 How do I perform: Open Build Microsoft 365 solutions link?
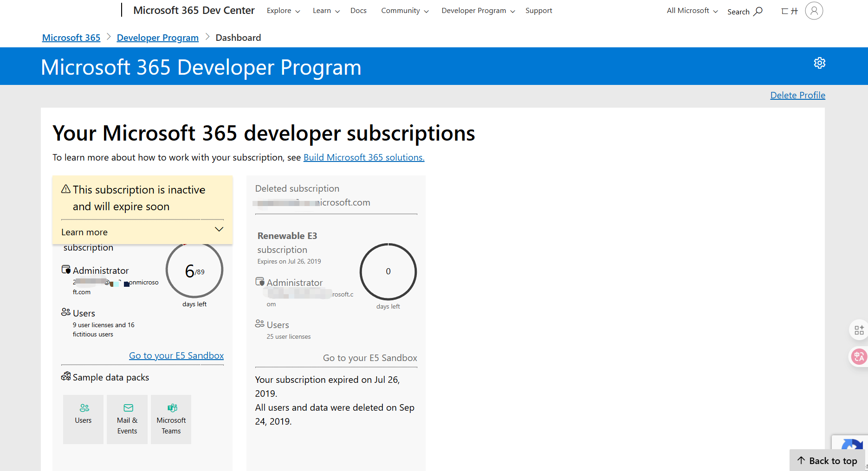[x=364, y=157]
